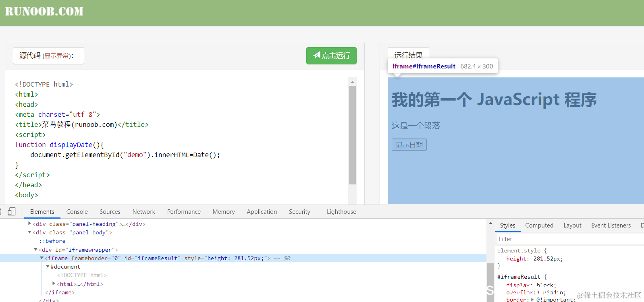Expand the html node inside the iframe
644x302 pixels.
pyautogui.click(x=54, y=283)
